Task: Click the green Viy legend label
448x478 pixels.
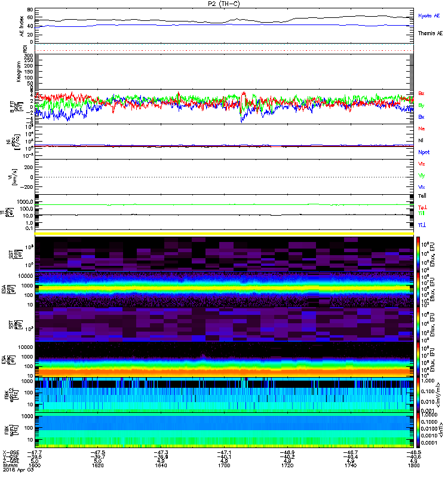Action: 422,176
